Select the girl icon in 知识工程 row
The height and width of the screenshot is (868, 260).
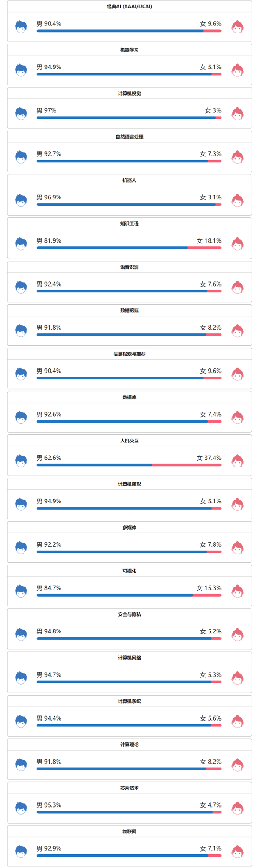pyautogui.click(x=238, y=243)
